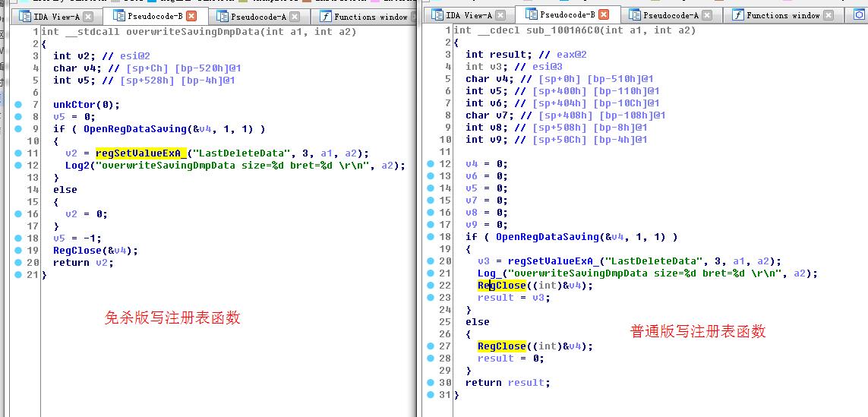Toggle breakpoint dot on line 23 in right window
Screen dimensions: 868x417
431,298
